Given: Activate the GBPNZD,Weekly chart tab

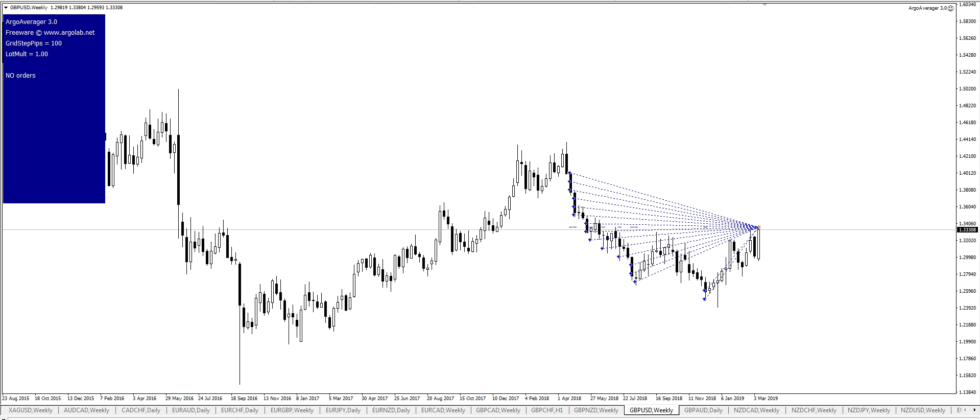Looking at the screenshot, I should [596, 410].
